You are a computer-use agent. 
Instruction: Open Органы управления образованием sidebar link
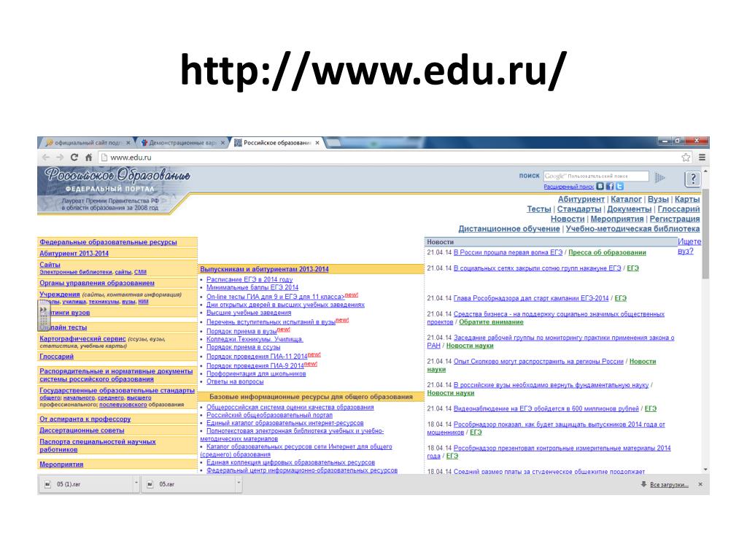(x=97, y=283)
